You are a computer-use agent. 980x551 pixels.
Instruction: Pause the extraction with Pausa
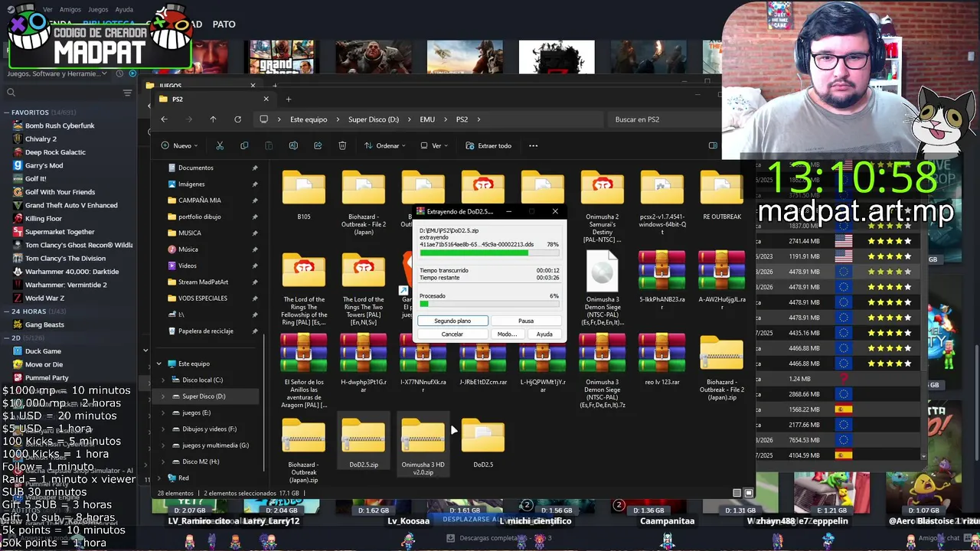pyautogui.click(x=526, y=321)
